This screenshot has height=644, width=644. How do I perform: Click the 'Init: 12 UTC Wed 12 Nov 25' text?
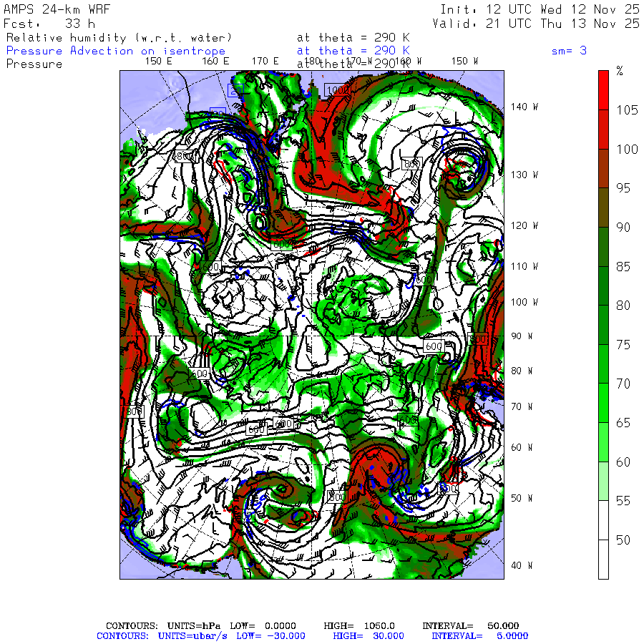click(540, 10)
